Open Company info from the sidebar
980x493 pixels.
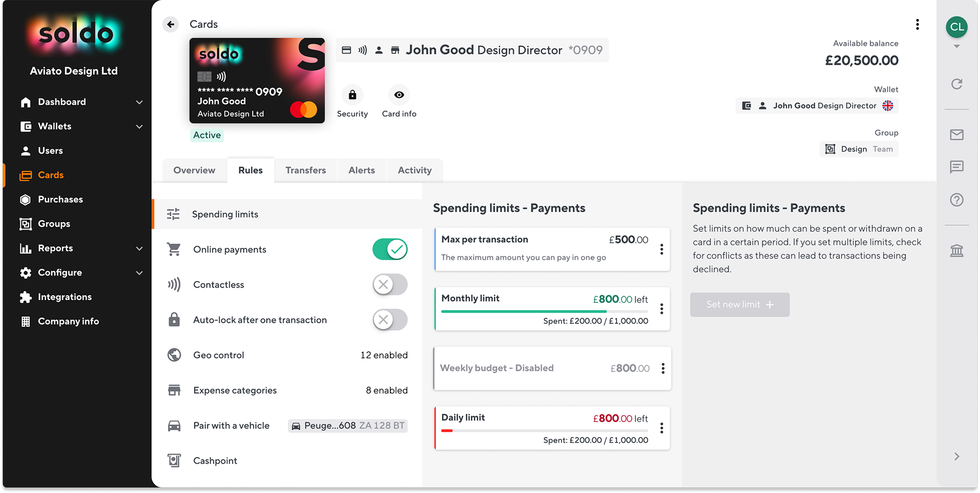[x=68, y=321]
